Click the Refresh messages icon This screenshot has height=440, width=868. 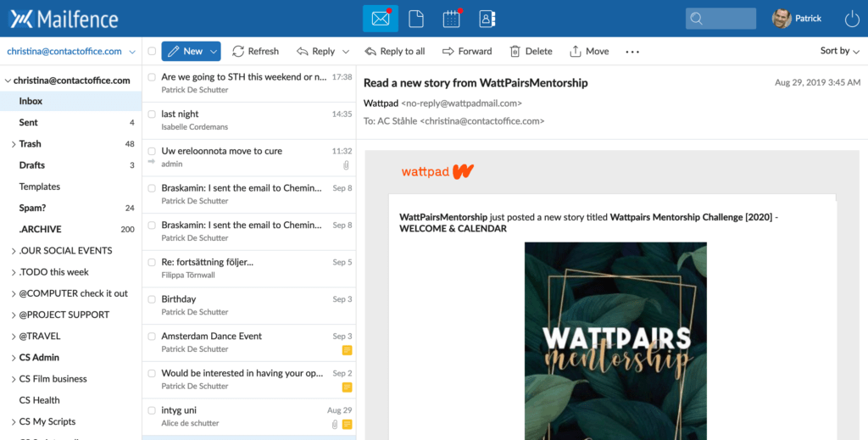point(238,52)
